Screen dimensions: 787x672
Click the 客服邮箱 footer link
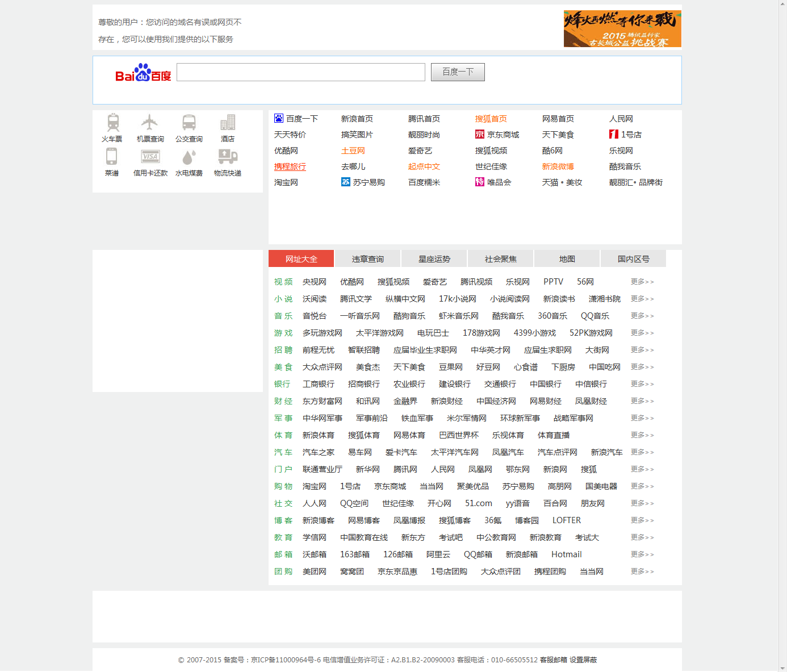click(554, 660)
